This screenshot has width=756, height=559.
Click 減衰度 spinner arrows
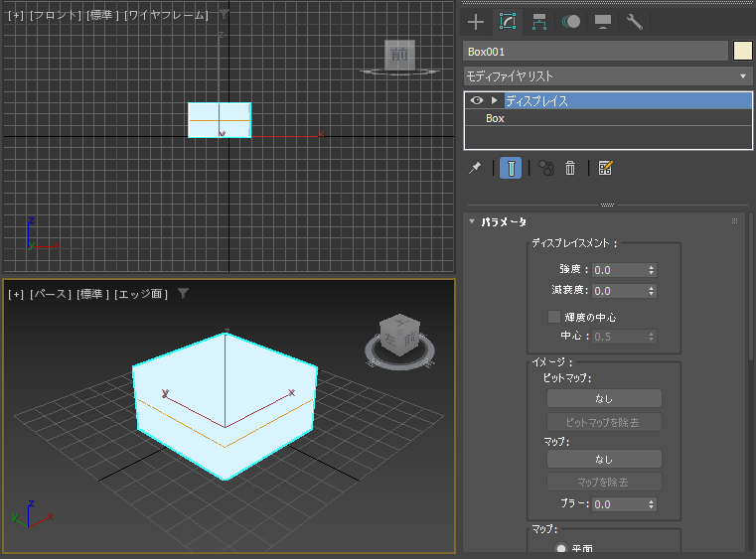tap(652, 291)
